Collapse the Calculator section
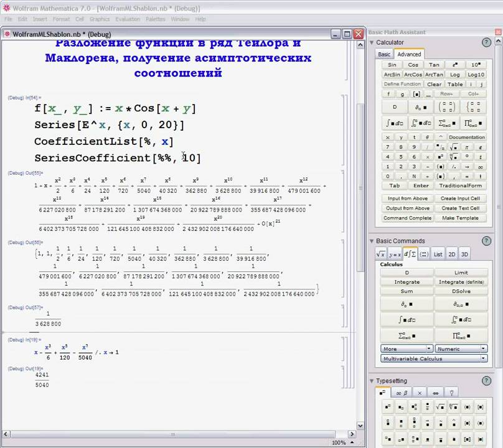503x448 pixels. (x=372, y=42)
